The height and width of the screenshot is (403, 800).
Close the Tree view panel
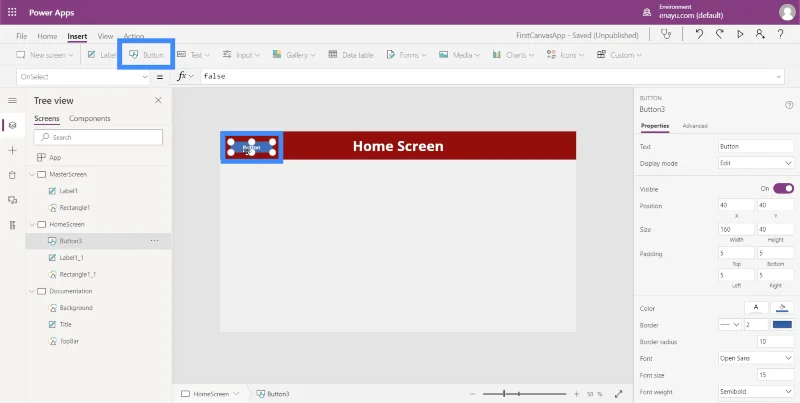pyautogui.click(x=158, y=100)
